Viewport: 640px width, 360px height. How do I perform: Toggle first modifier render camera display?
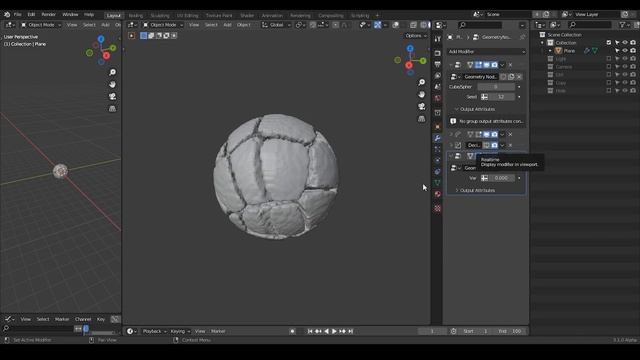(494, 65)
